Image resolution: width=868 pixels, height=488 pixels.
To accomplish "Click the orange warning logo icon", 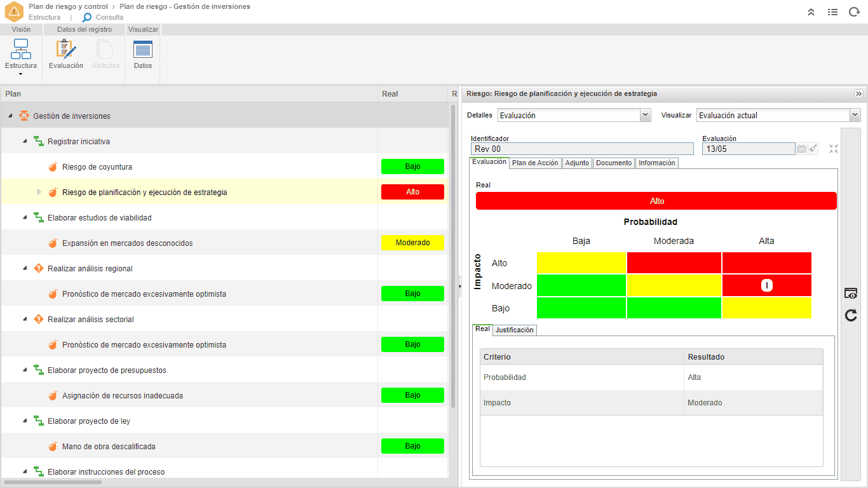I will pos(14,11).
